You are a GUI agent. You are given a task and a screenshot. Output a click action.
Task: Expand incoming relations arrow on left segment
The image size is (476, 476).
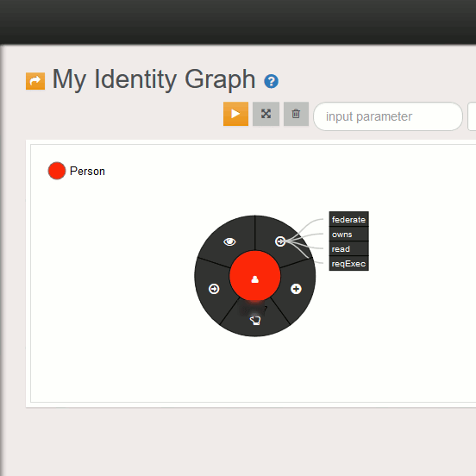[214, 289]
